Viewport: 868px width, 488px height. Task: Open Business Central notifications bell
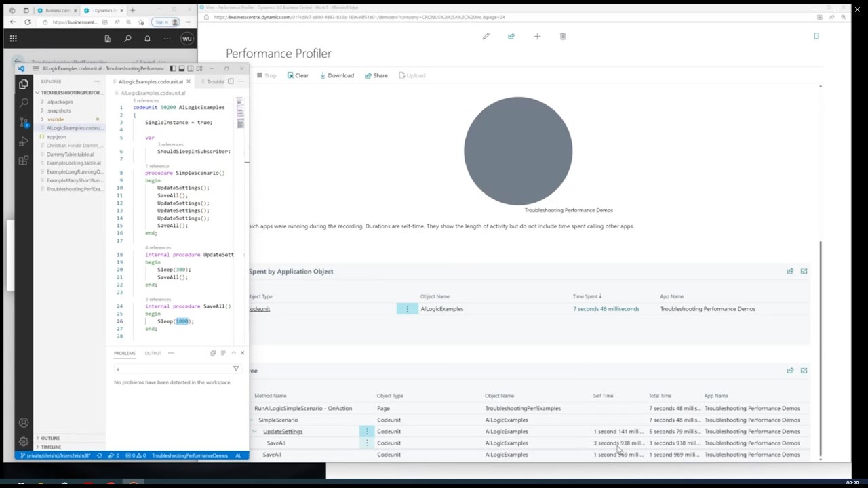pyautogui.click(x=147, y=39)
